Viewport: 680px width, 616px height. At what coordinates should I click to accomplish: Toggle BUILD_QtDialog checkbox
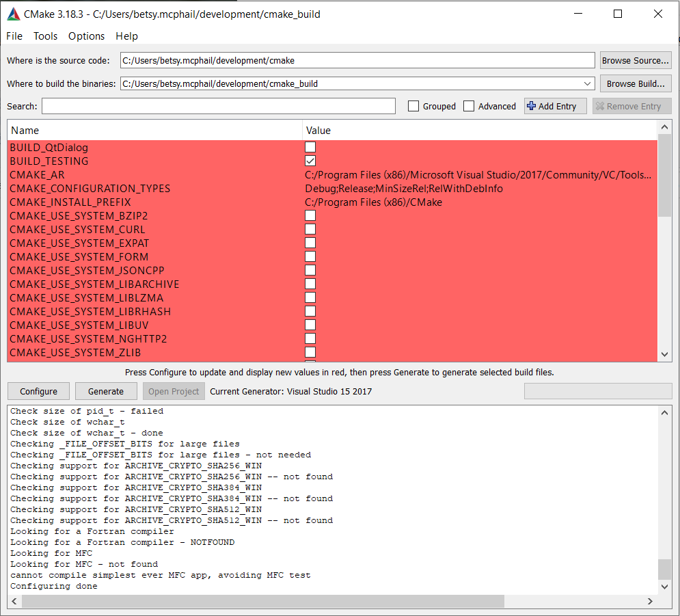coord(310,147)
